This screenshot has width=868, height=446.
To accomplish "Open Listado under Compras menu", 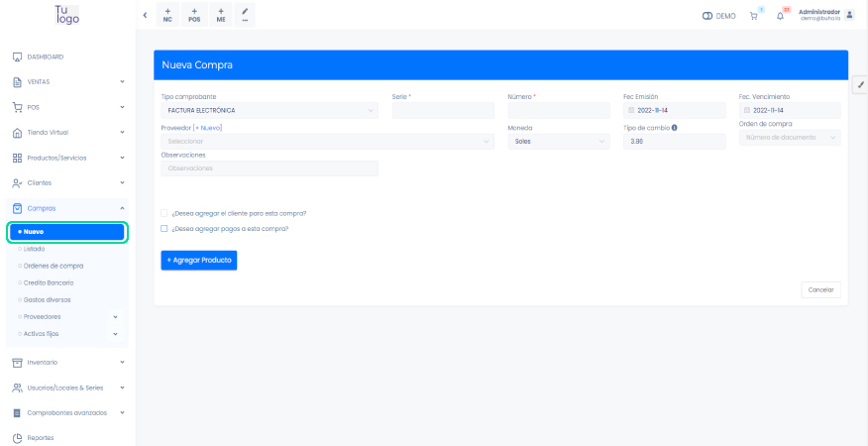I will pos(34,249).
